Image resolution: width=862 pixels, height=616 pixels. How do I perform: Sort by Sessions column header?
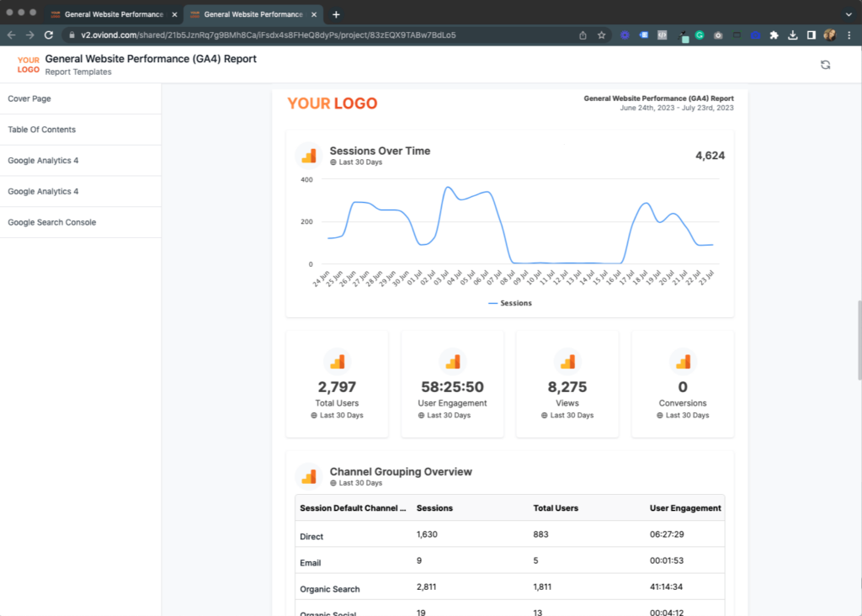[435, 508]
